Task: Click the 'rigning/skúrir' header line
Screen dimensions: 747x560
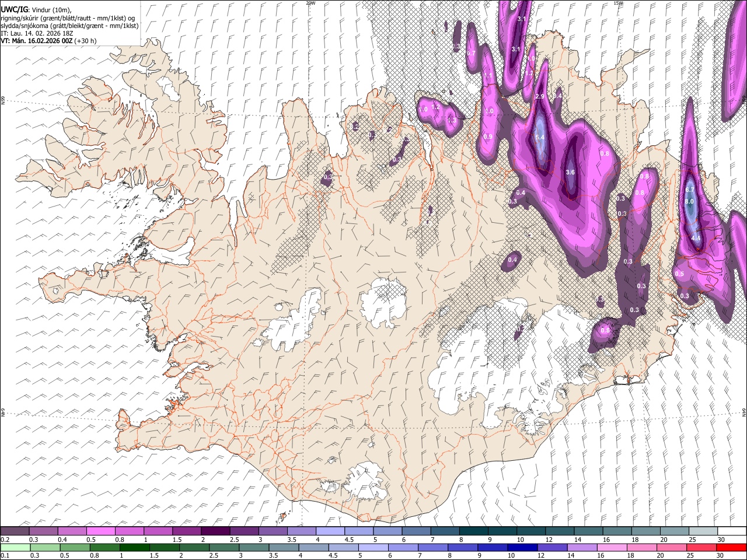Action: pos(67,17)
